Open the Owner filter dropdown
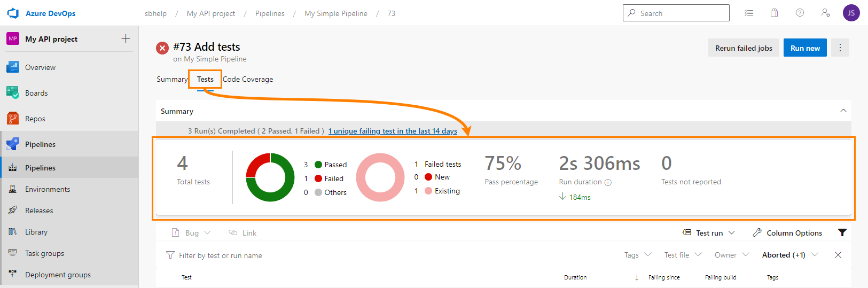Viewport: 868px width, 288px height. click(732, 255)
